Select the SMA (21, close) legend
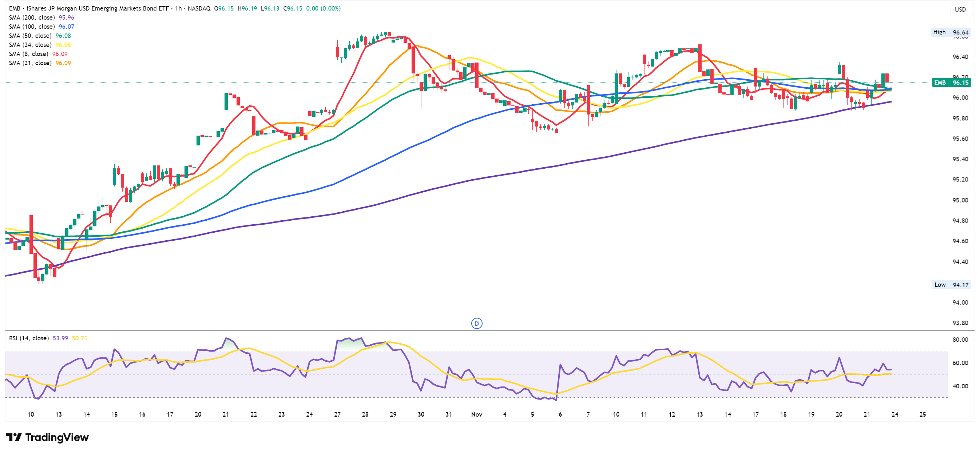 pos(30,63)
